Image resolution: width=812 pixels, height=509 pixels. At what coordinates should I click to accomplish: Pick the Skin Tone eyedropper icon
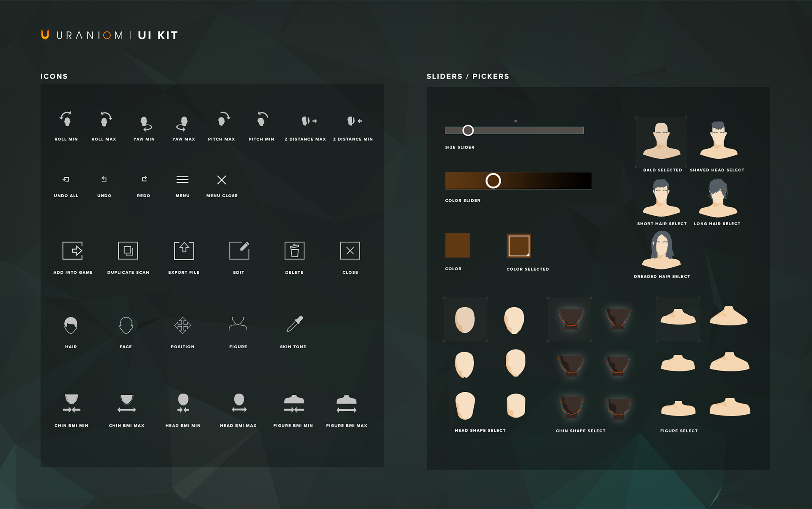[x=294, y=324]
